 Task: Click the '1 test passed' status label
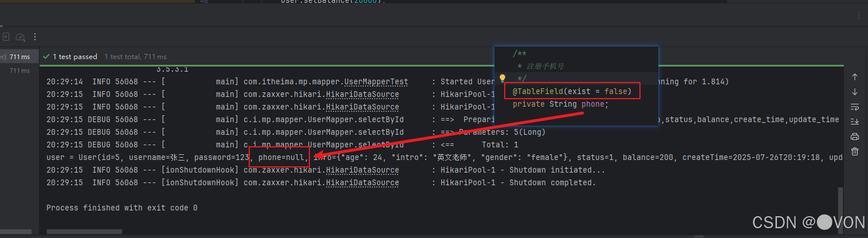pyautogui.click(x=75, y=57)
